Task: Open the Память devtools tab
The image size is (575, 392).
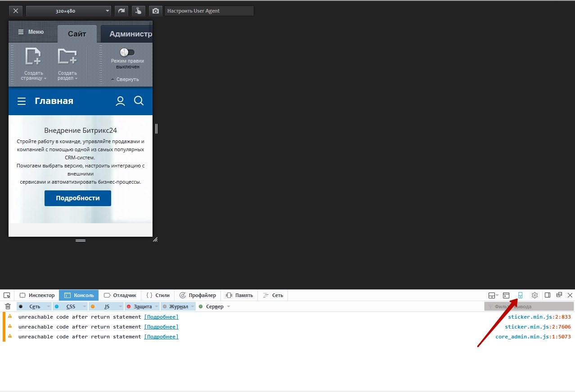Action: click(239, 295)
